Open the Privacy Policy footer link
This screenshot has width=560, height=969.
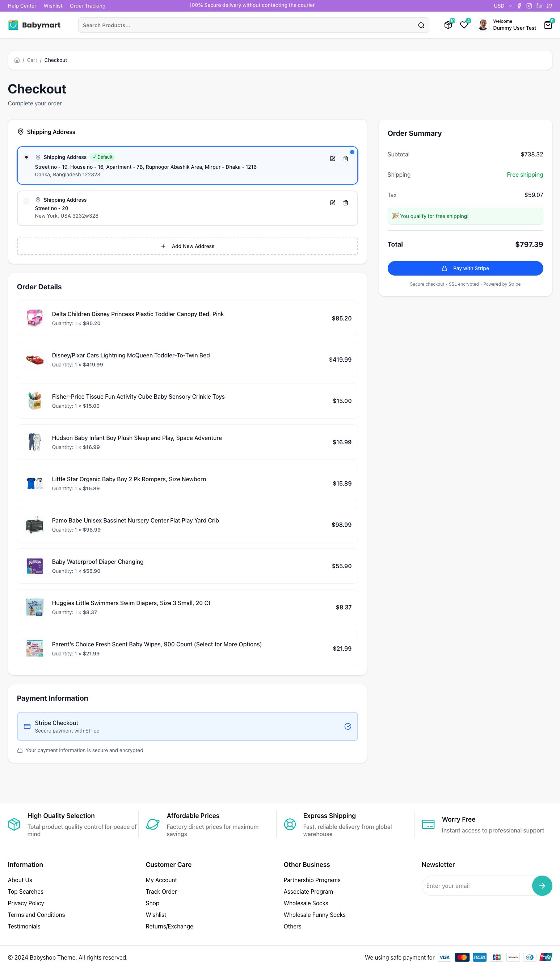(x=26, y=903)
